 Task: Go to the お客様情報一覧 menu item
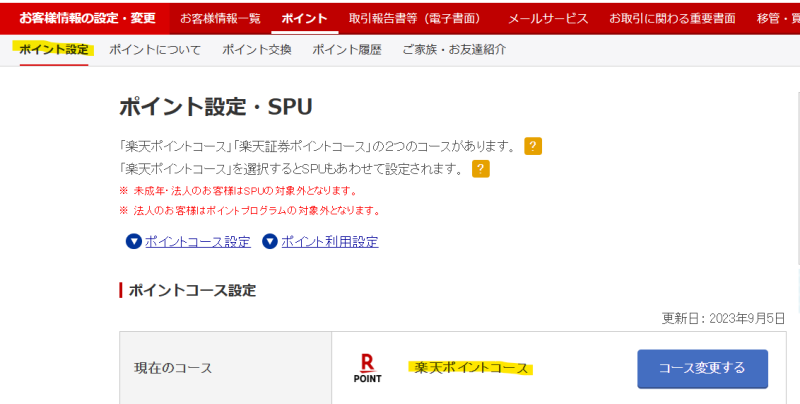click(220, 18)
